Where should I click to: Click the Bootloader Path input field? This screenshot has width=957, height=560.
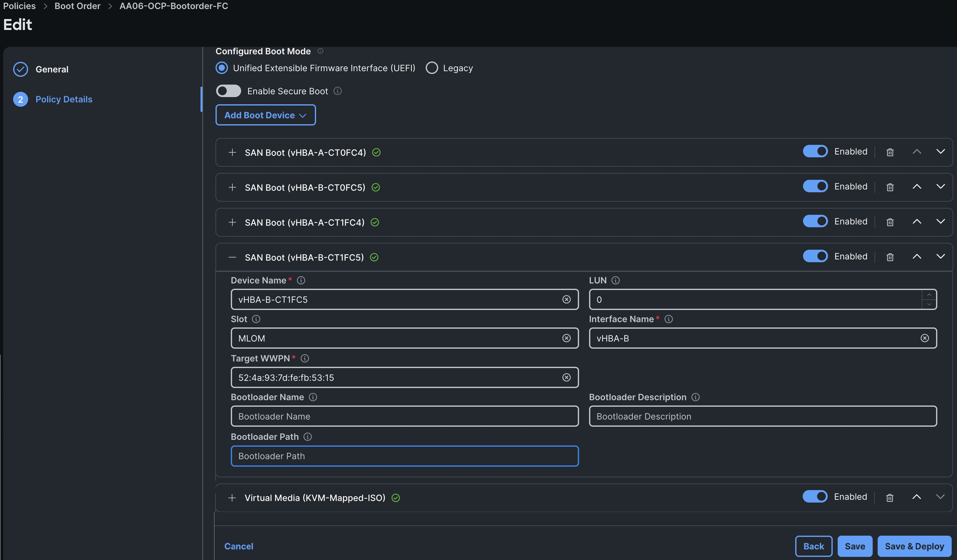(x=404, y=456)
